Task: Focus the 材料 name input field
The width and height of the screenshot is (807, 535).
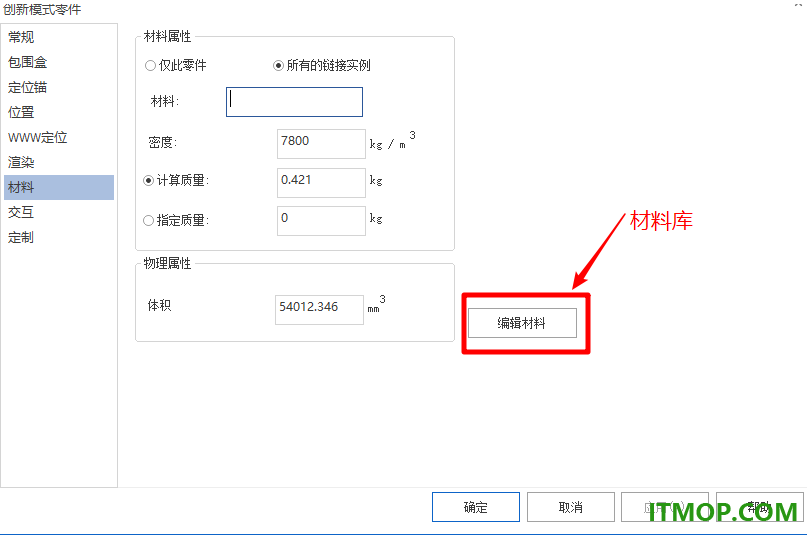Action: point(294,102)
